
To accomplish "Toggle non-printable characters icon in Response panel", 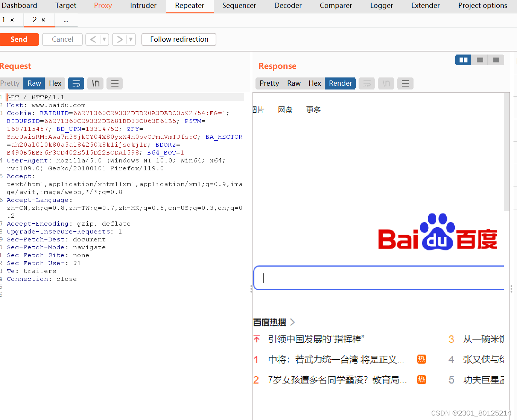I will pos(386,83).
